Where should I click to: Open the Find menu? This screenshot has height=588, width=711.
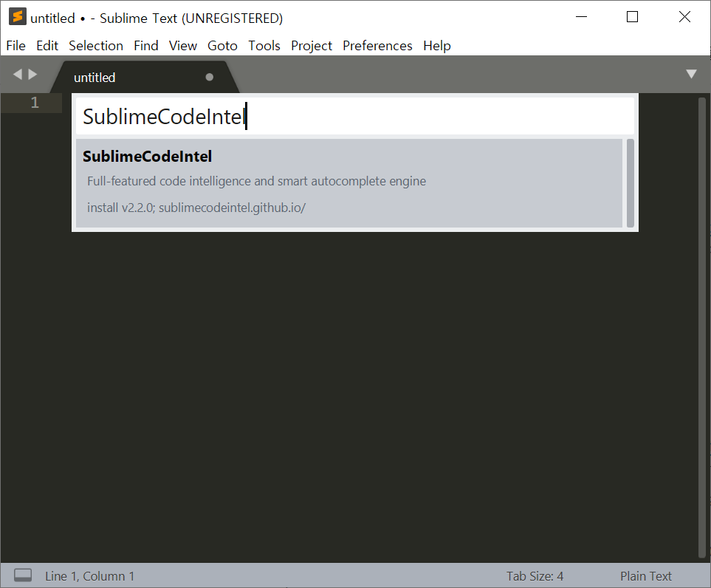[146, 46]
